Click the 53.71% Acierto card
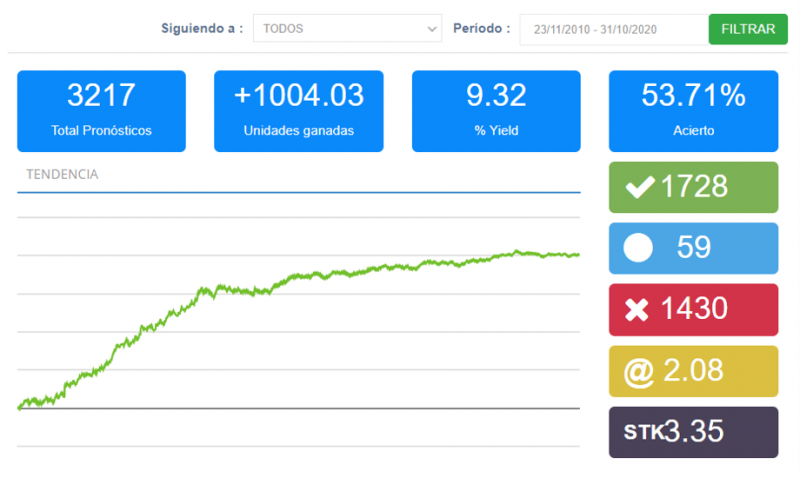Screen dimensions: 800x478 [693, 111]
